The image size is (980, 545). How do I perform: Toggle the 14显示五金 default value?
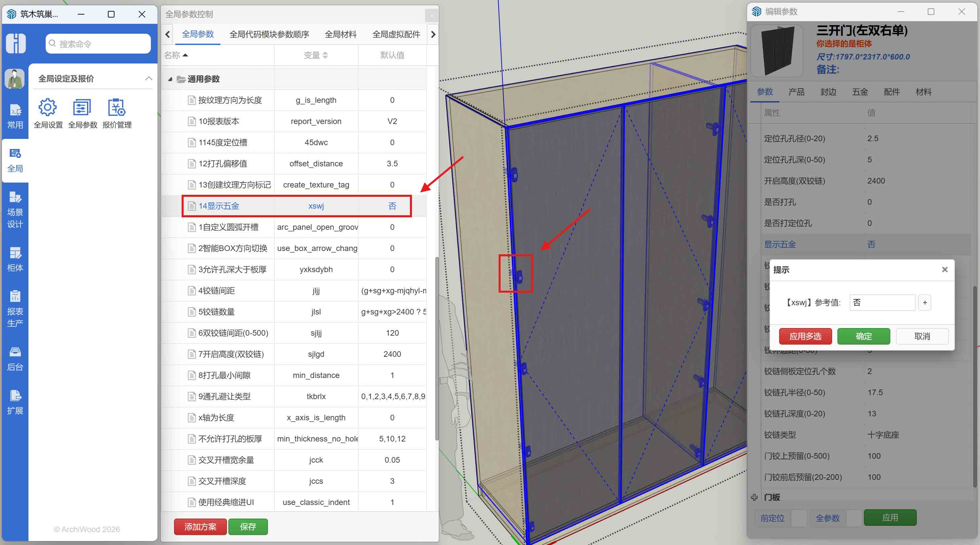click(x=392, y=206)
